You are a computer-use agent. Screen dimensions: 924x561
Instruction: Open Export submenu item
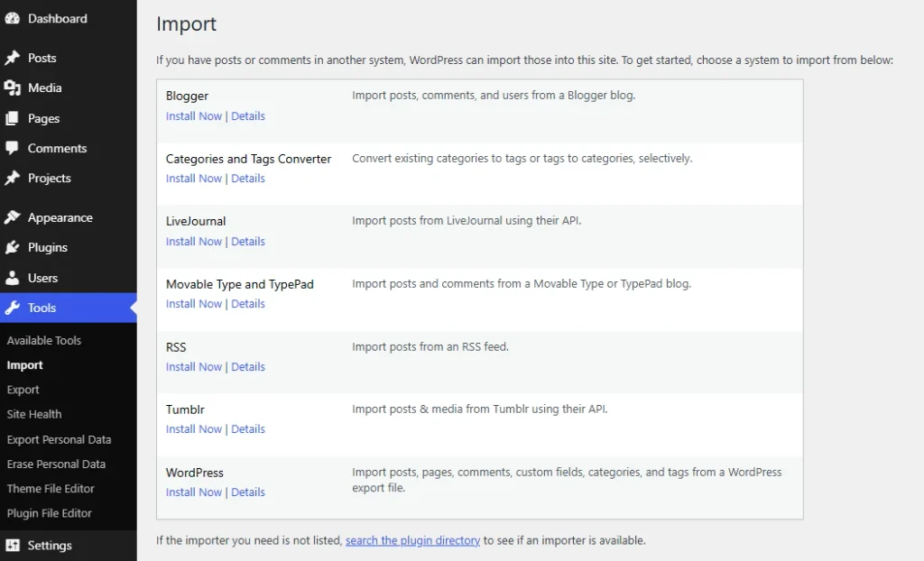click(x=23, y=390)
